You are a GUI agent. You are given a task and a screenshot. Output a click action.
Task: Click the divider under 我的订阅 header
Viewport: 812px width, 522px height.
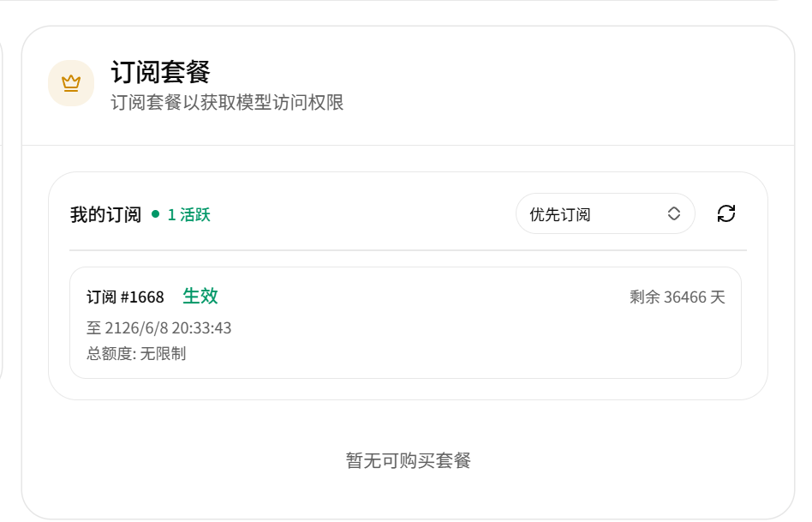408,249
